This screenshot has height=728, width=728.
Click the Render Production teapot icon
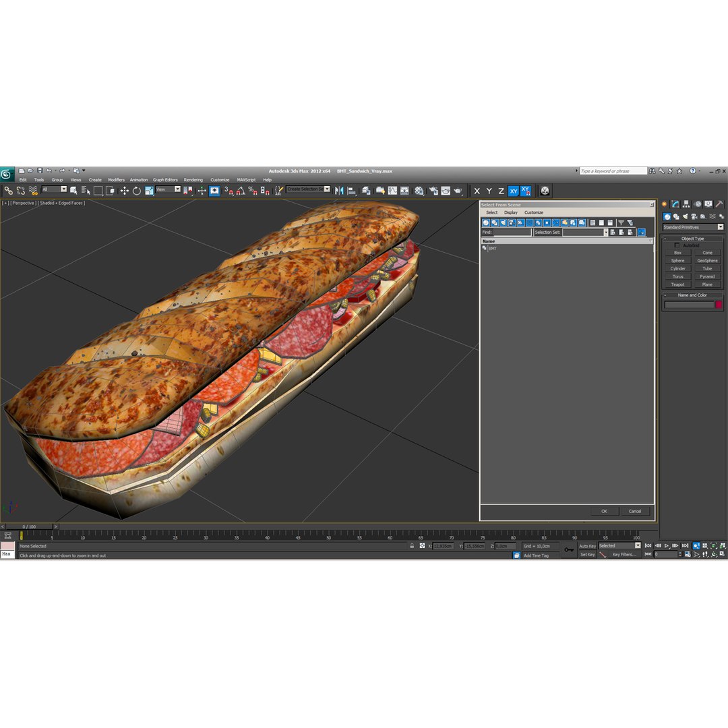(458, 191)
